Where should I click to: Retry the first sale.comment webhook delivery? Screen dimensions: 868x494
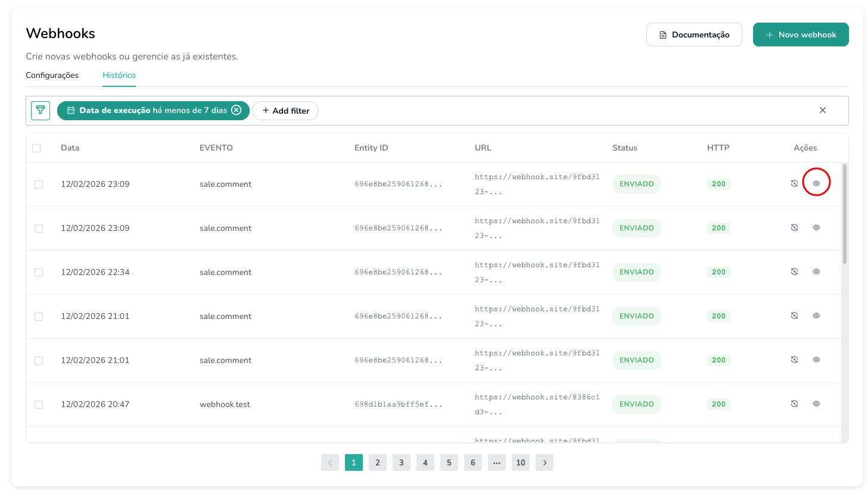point(794,184)
